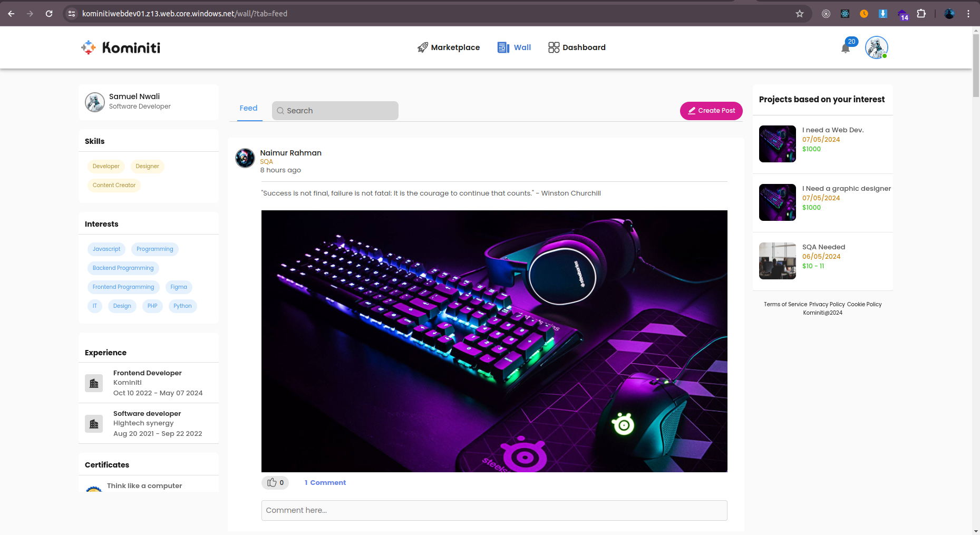Viewport: 980px width, 535px height.
Task: Open the Privacy Policy link
Action: [x=827, y=305]
